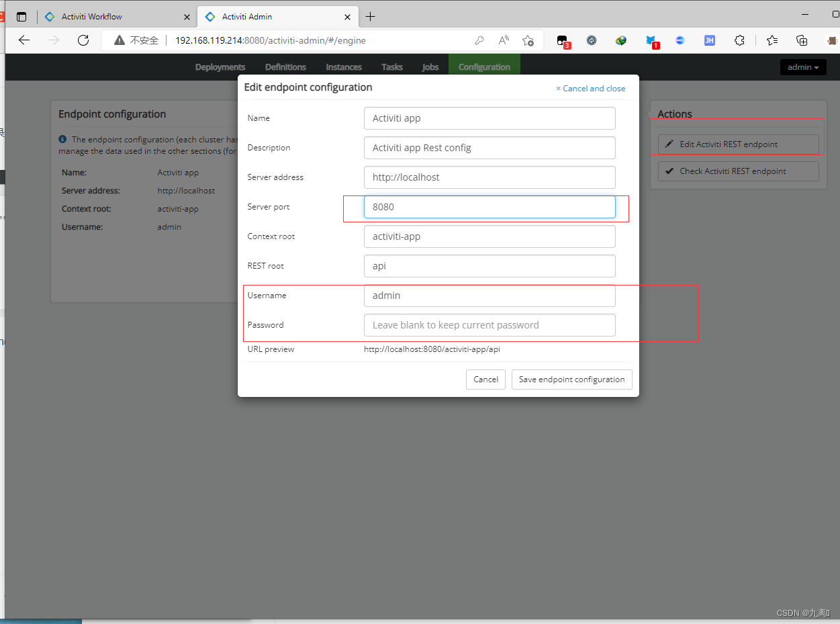The width and height of the screenshot is (840, 624).
Task: Activate the read aloud icon
Action: point(504,40)
